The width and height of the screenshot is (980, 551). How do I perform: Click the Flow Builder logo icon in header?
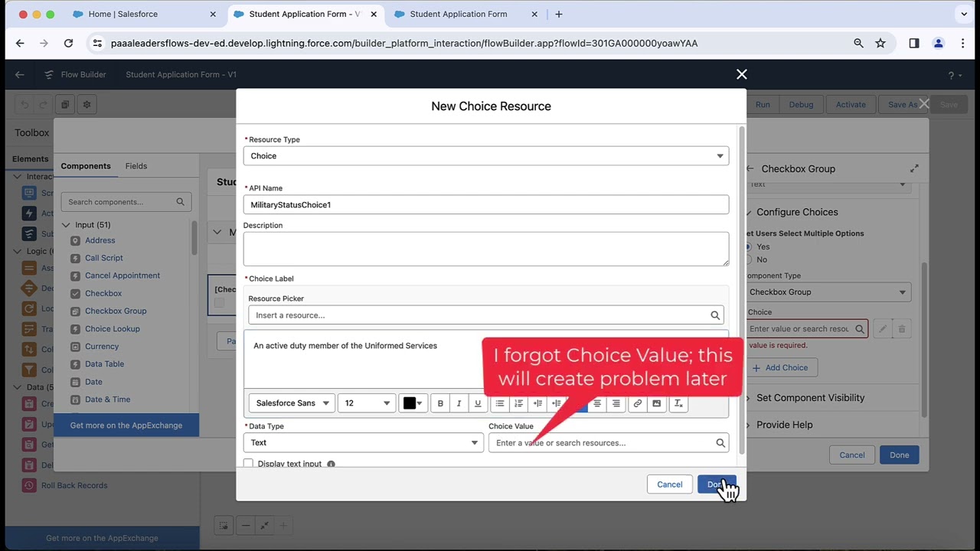click(x=49, y=74)
